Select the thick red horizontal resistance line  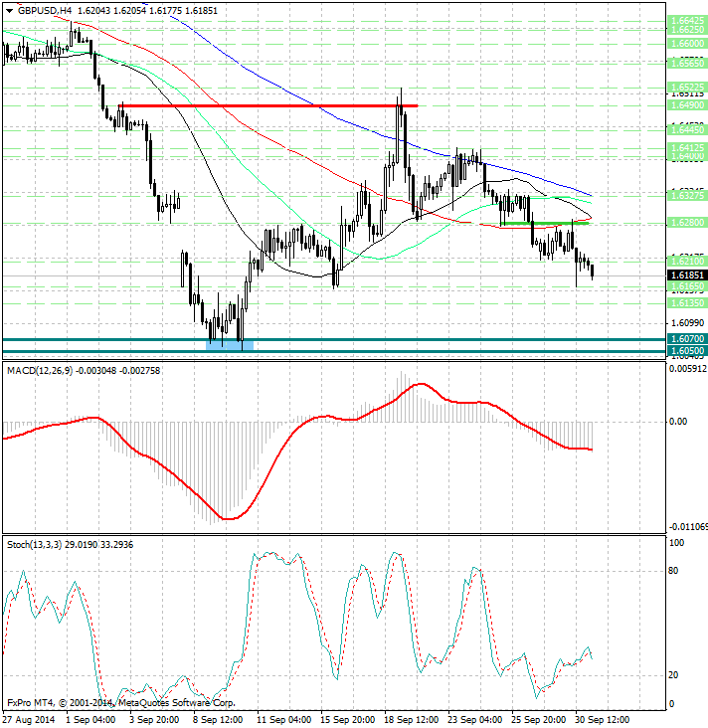[x=268, y=105]
